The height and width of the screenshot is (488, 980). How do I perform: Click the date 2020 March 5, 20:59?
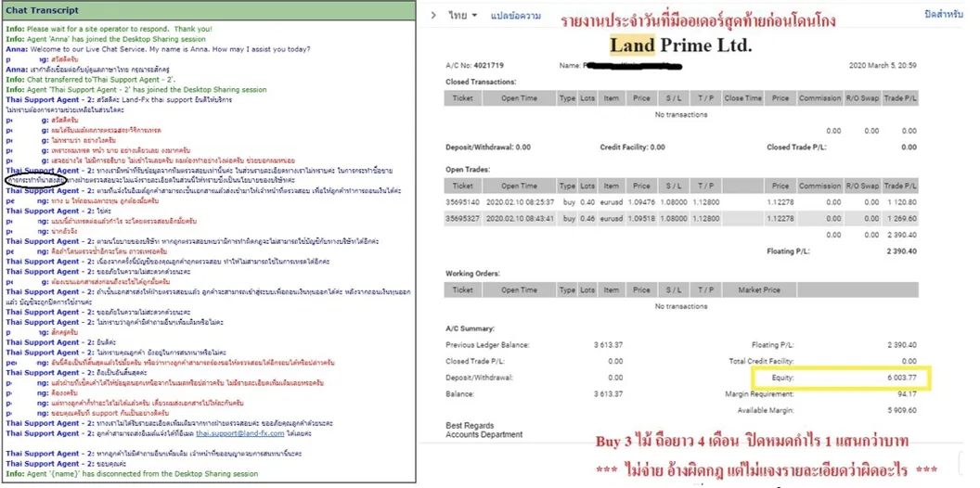(883, 65)
